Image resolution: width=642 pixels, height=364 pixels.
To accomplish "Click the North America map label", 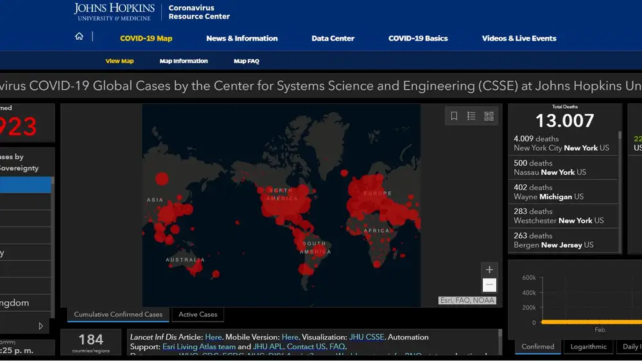I will 281,195.
